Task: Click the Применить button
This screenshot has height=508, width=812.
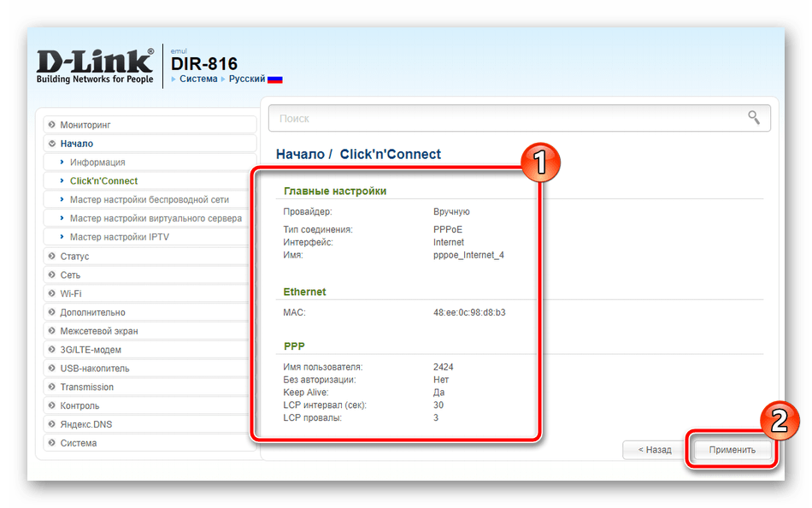Action: (733, 450)
